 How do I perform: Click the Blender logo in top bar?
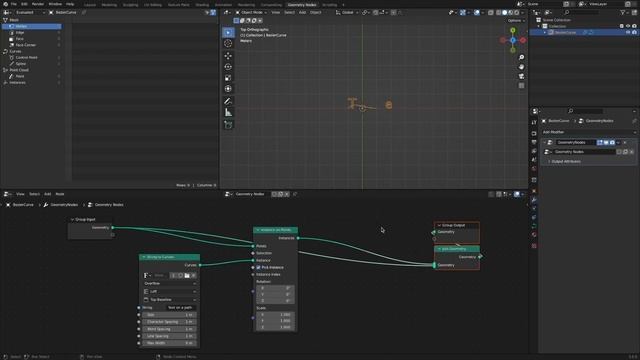(x=5, y=4)
